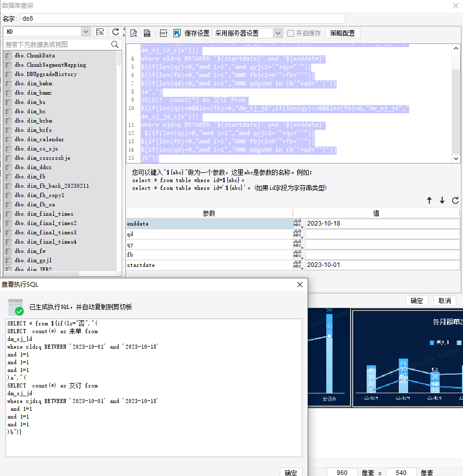This screenshot has height=476, width=463.
Task: Select the startdate parameter row
Action: click(209, 265)
